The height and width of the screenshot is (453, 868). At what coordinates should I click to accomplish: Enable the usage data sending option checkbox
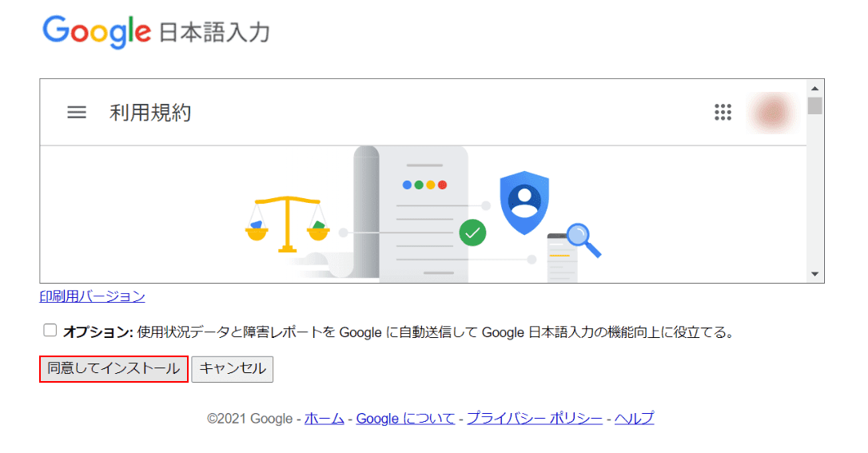pos(50,330)
